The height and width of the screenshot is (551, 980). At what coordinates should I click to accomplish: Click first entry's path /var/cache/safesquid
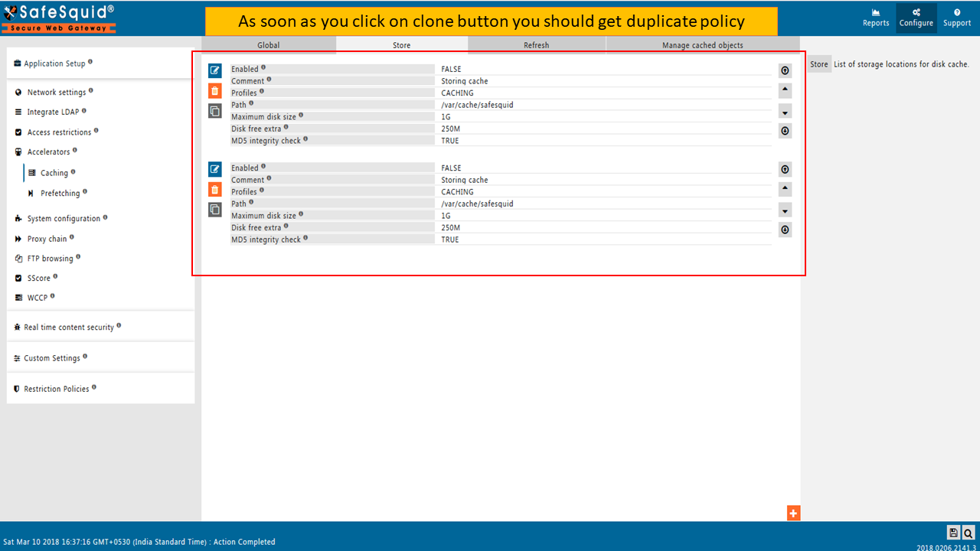click(x=477, y=105)
